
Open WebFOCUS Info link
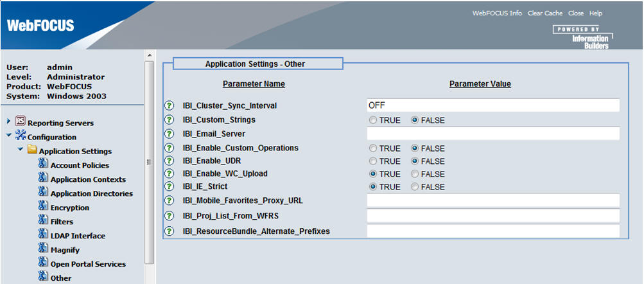point(497,13)
